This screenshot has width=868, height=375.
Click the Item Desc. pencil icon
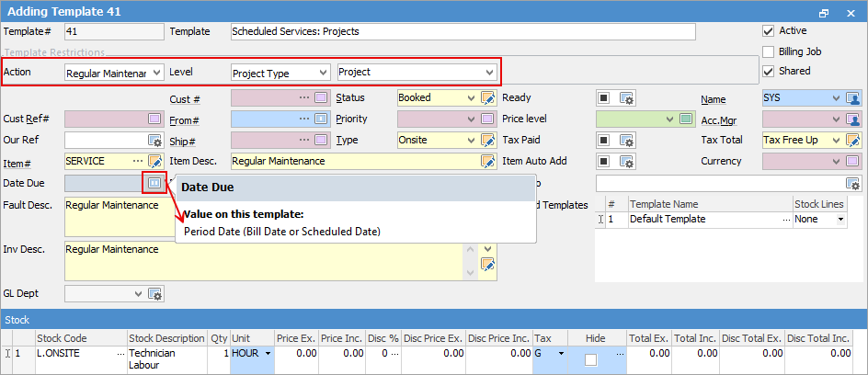pos(487,162)
